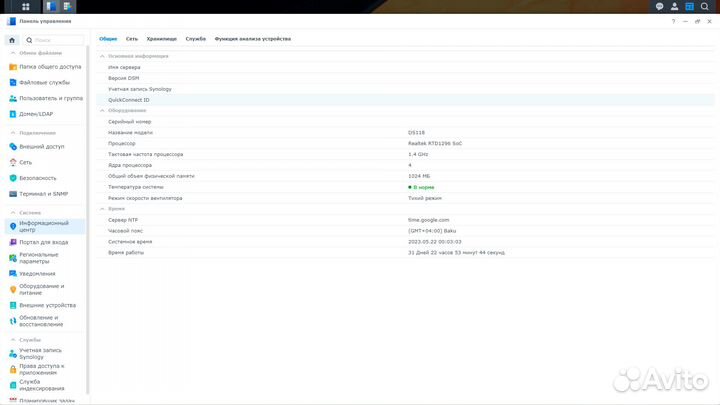The width and height of the screenshot is (720, 405).
Task: Click the Серийный номер row
Action: tap(405, 122)
